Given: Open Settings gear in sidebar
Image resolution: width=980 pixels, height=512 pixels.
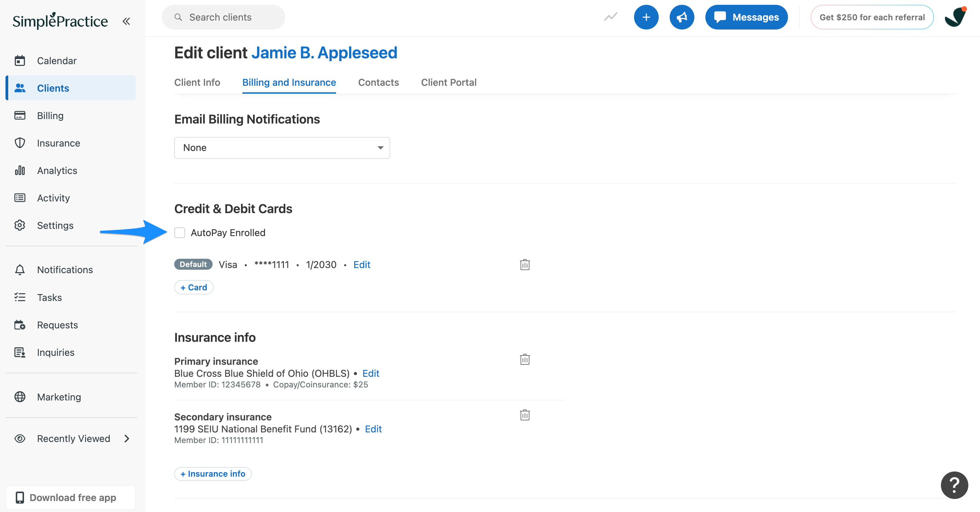Looking at the screenshot, I should click(x=71, y=225).
